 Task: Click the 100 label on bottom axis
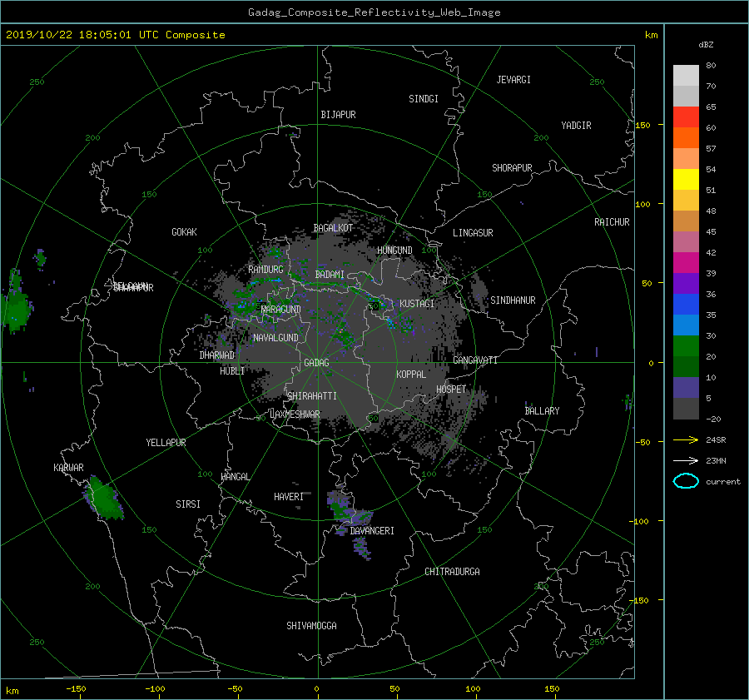point(473,689)
